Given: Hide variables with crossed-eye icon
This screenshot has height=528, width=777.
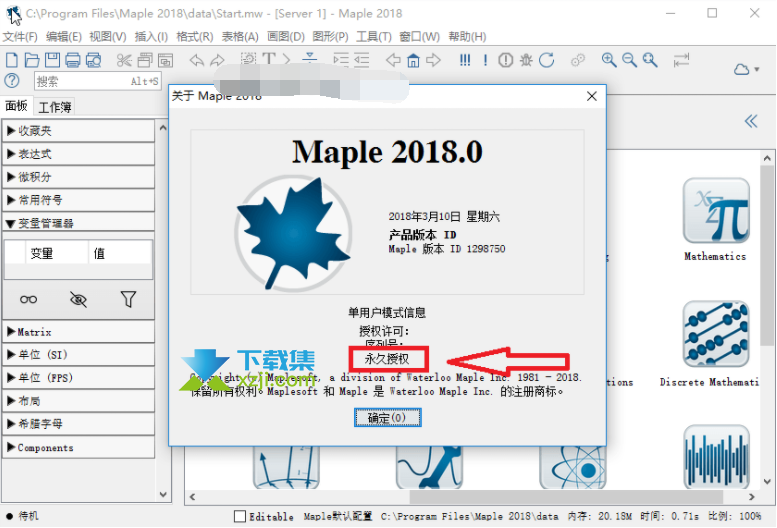Looking at the screenshot, I should (78, 299).
